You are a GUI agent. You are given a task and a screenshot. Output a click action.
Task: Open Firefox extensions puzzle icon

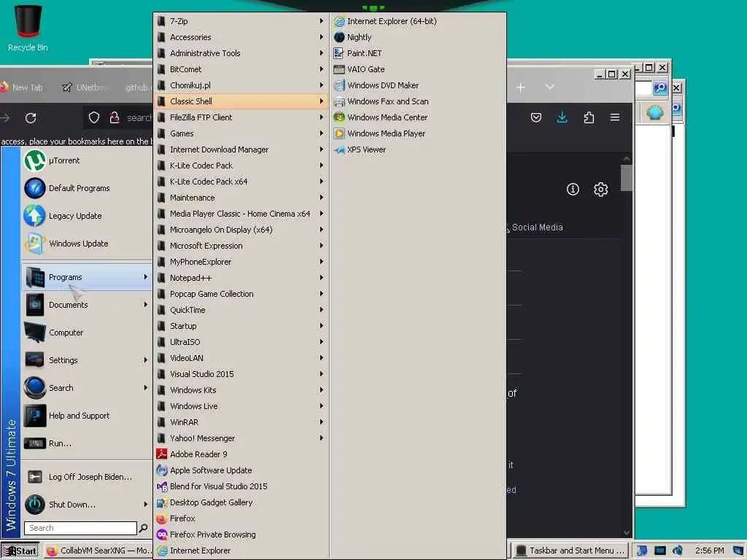tap(589, 117)
